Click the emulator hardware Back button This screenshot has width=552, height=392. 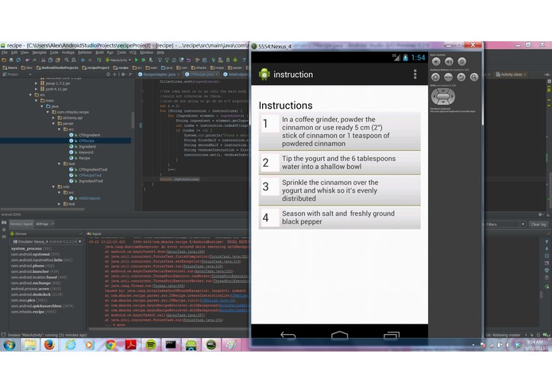click(x=461, y=77)
